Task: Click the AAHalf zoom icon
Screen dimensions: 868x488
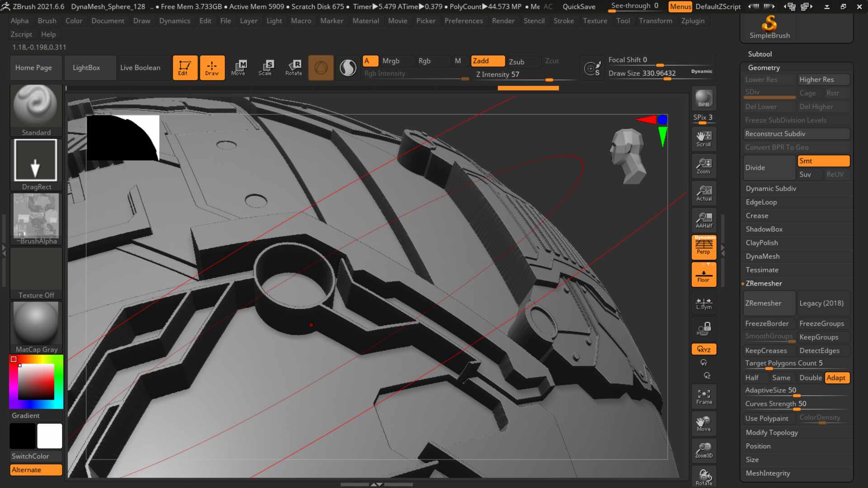Action: point(703,221)
